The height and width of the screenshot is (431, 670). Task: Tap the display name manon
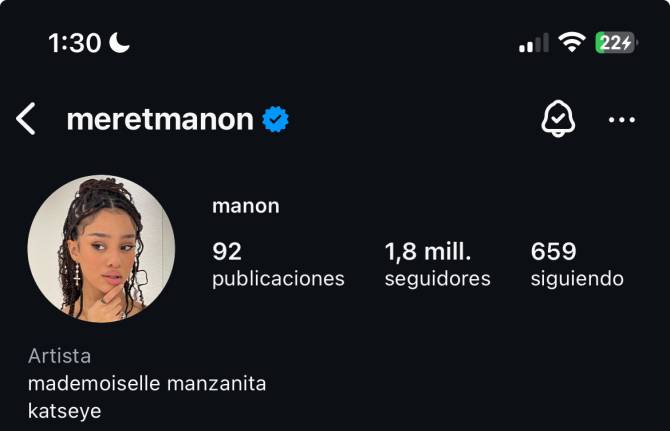245,206
